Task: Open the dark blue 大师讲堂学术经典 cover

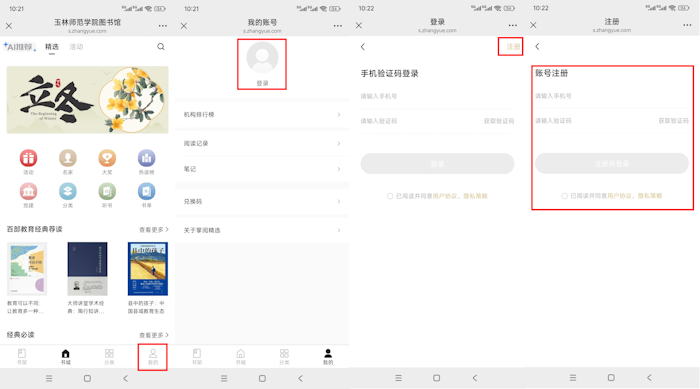Action: [x=88, y=269]
